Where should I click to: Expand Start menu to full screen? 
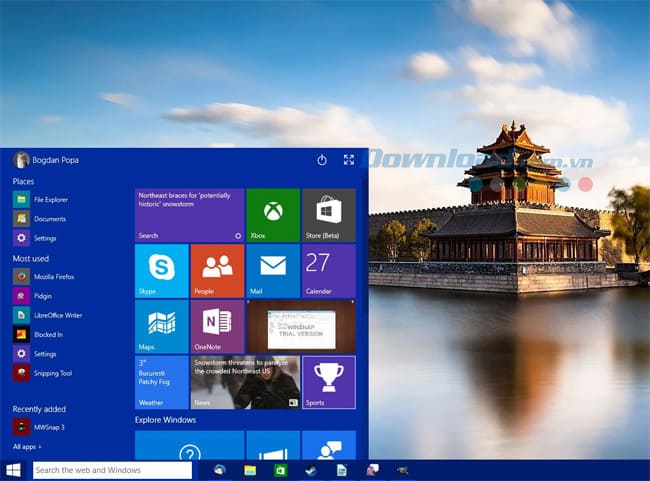tap(349, 160)
